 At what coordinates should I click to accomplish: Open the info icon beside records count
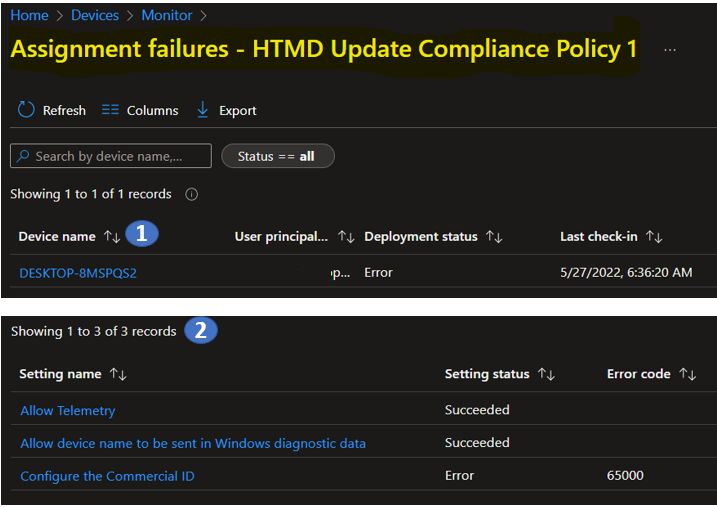click(x=191, y=194)
